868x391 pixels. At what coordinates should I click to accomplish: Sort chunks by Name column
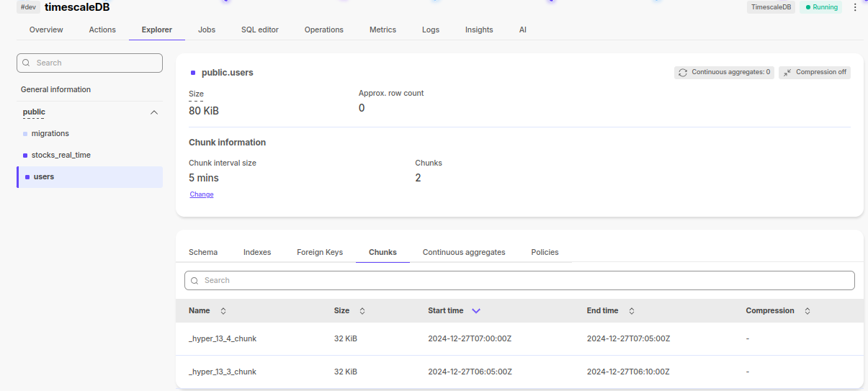point(223,311)
